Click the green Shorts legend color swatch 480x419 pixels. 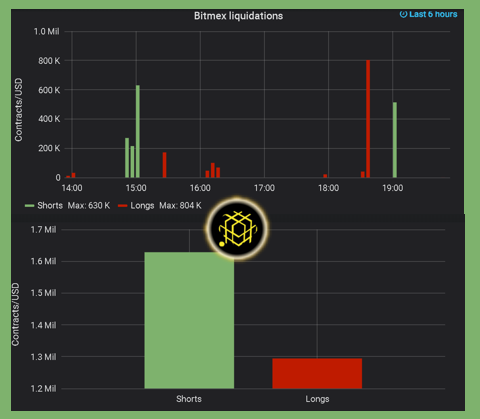[29, 206]
